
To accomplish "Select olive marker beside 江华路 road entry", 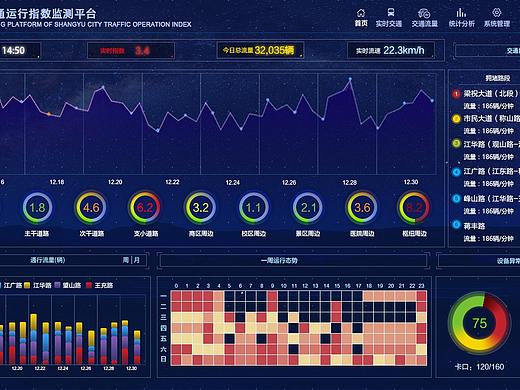I will 456,144.
